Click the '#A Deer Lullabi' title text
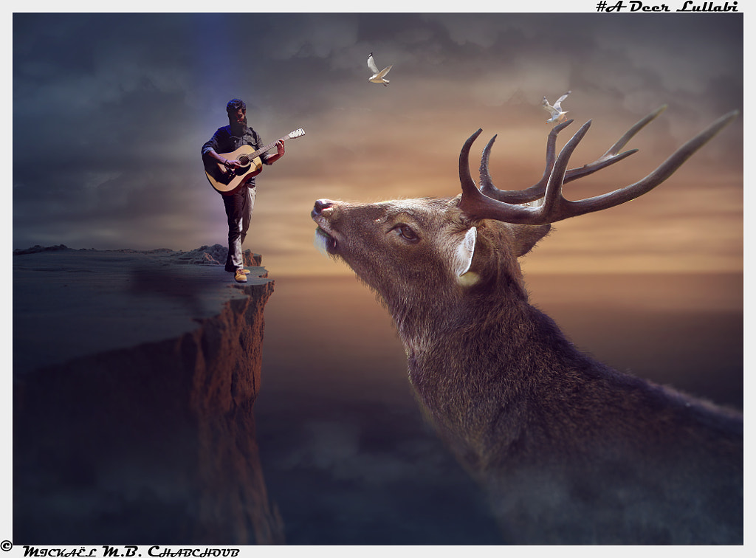The height and width of the screenshot is (558, 756). point(666,7)
